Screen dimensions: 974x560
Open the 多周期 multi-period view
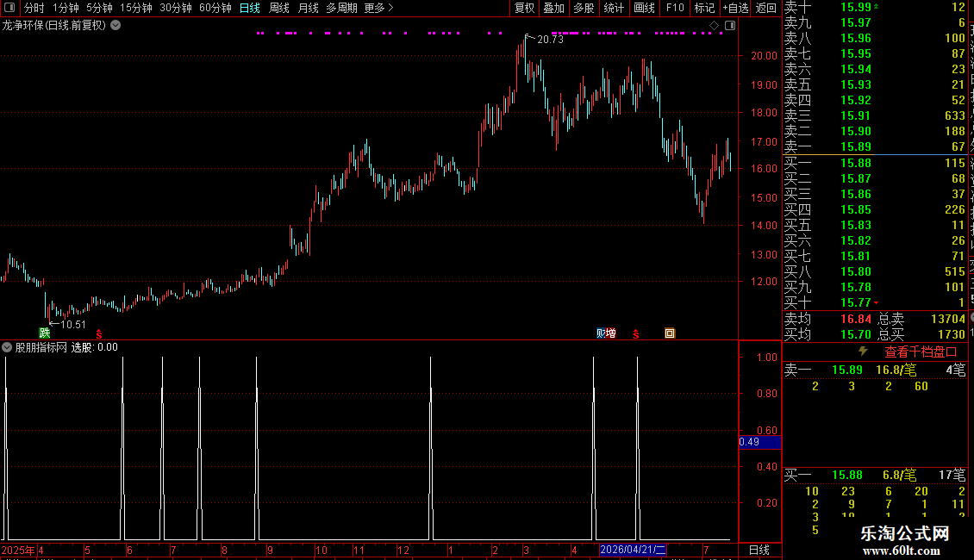pyautogui.click(x=341, y=8)
